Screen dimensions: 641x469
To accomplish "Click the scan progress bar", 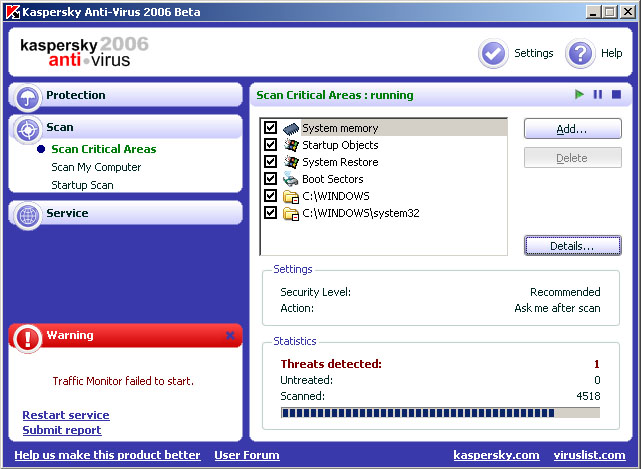I will 440,413.
